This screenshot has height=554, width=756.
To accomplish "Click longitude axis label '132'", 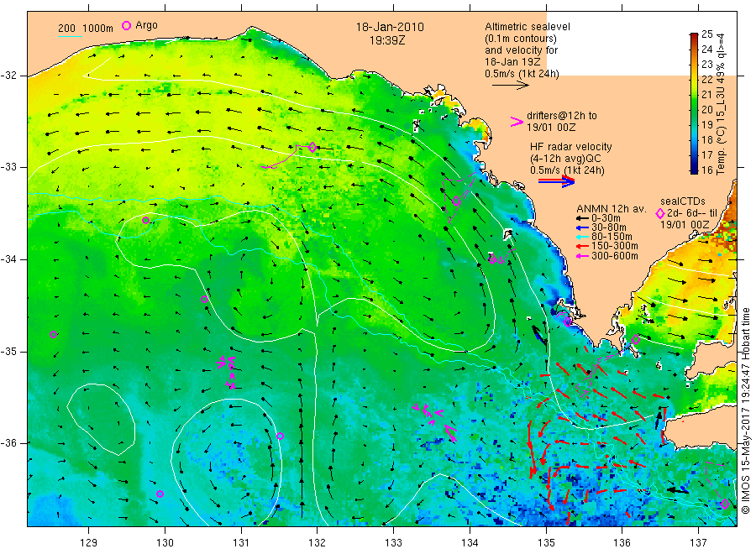I will 317,542.
